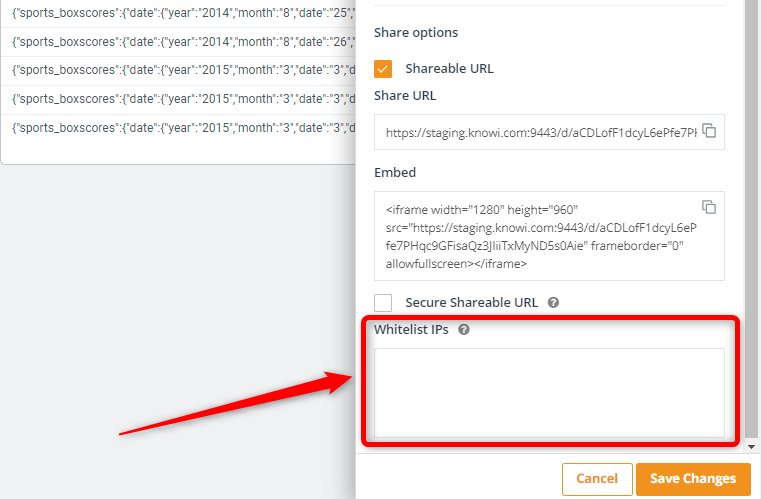
Task: Open help for Secure Shareable URL
Action: click(553, 302)
